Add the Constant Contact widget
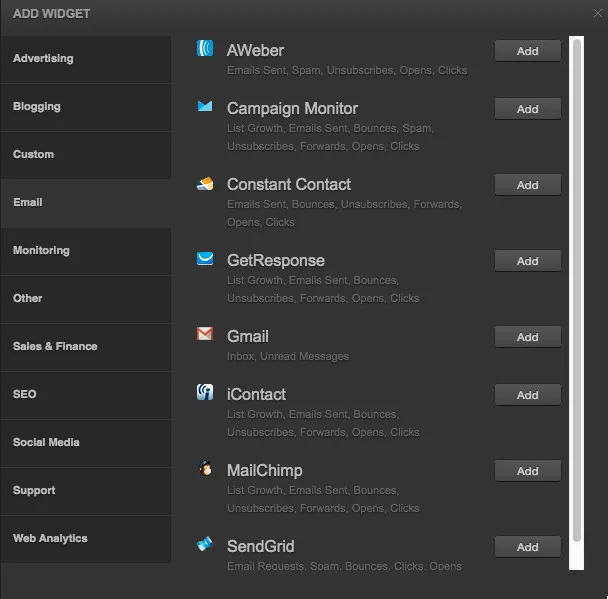 (x=527, y=185)
